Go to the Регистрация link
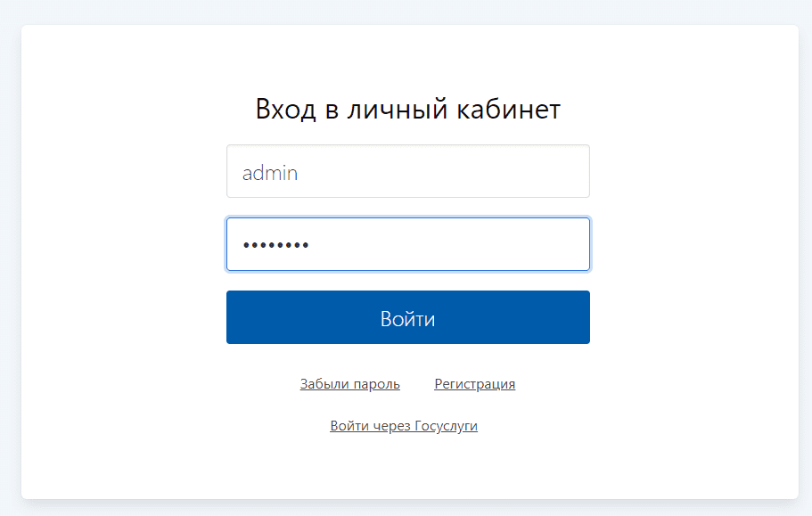This screenshot has width=812, height=516. pyautogui.click(x=474, y=384)
